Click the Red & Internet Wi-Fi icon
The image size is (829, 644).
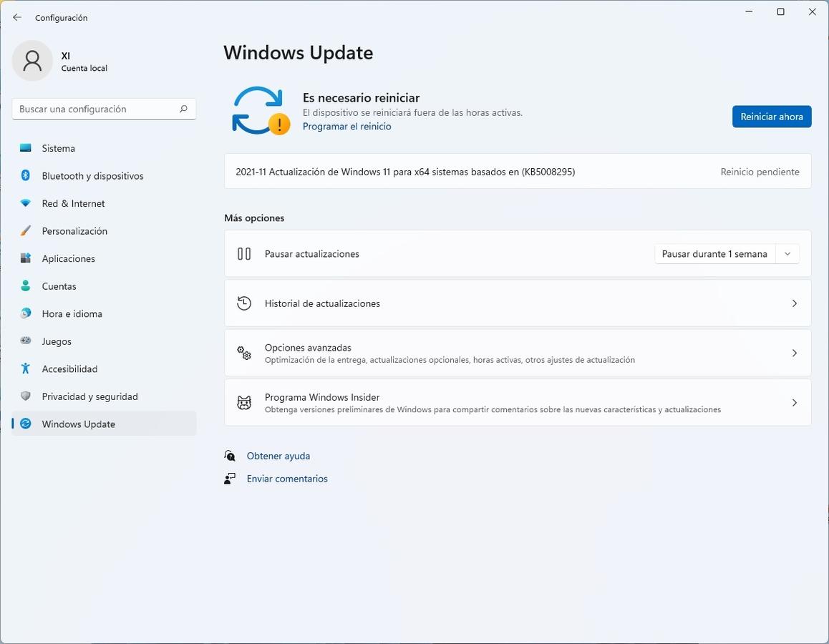pos(26,203)
